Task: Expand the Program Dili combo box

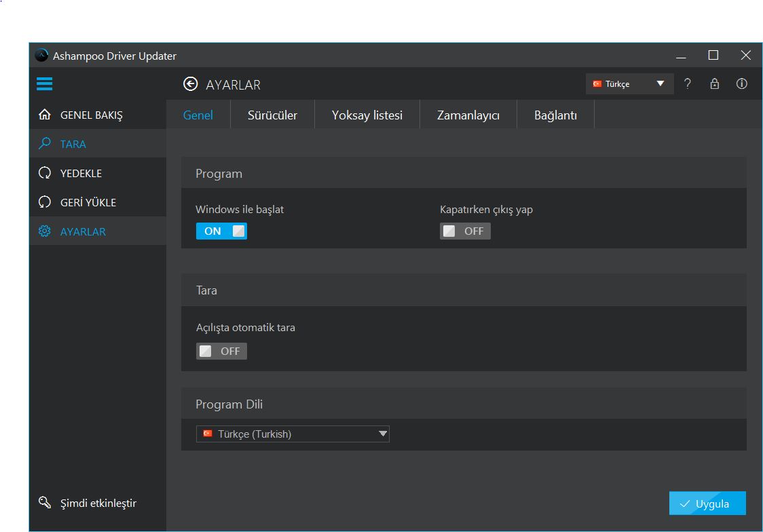Action: 293,434
